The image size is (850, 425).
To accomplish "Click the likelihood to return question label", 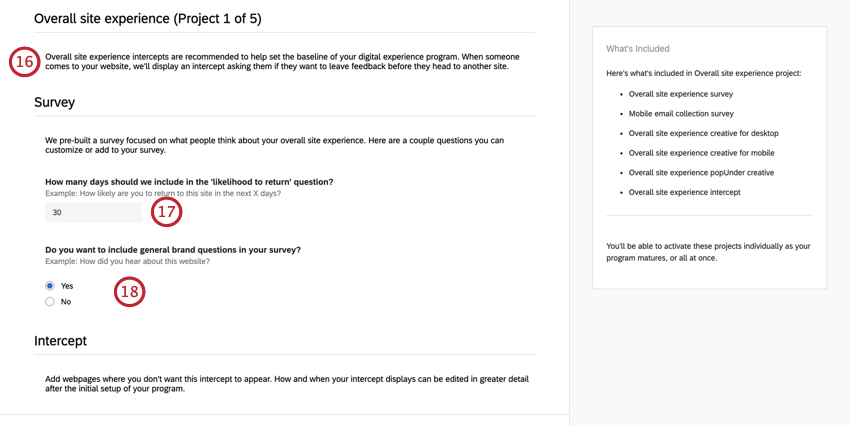I will [189, 182].
